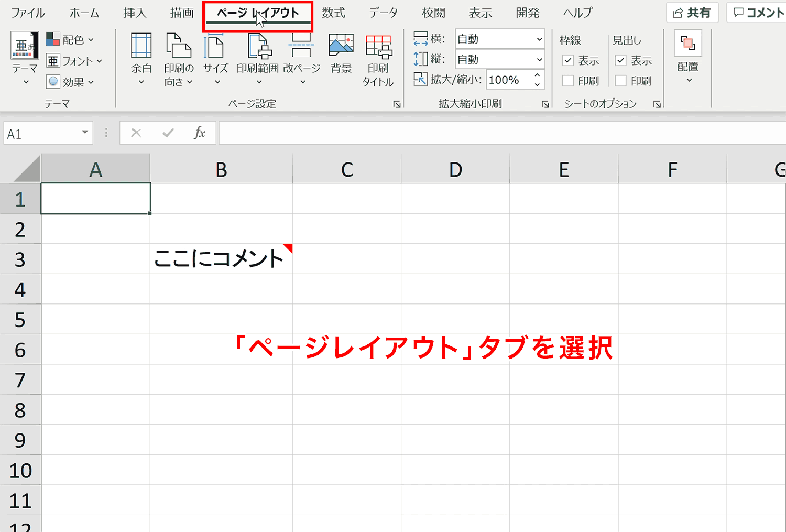Click the 配置 arrange icon
Screen dimensions: 786x532
point(688,44)
